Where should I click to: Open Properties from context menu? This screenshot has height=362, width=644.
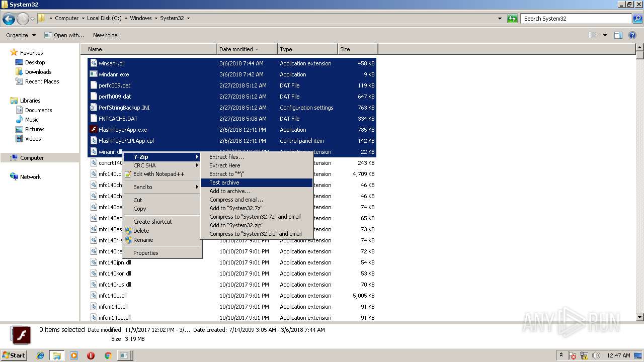(163, 253)
